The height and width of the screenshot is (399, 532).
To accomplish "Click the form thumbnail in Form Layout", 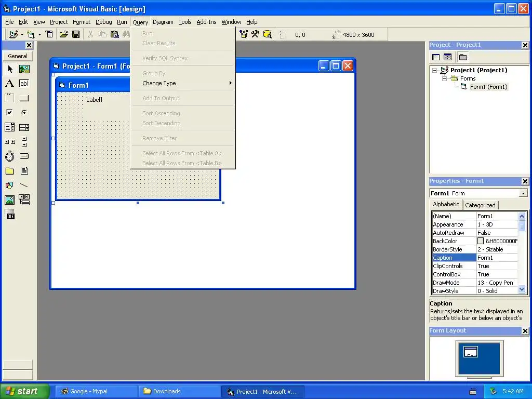I will [471, 352].
